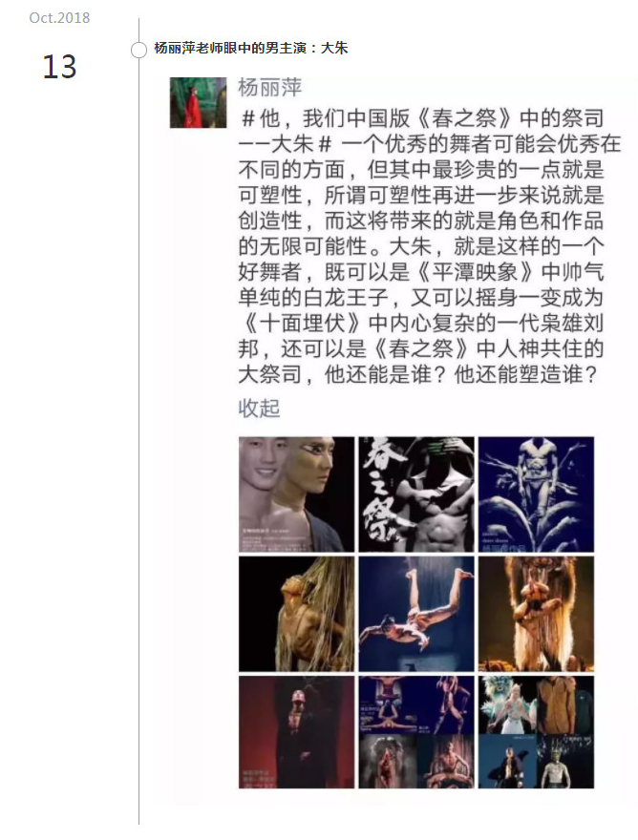Select the timeline circle marker

(x=138, y=50)
